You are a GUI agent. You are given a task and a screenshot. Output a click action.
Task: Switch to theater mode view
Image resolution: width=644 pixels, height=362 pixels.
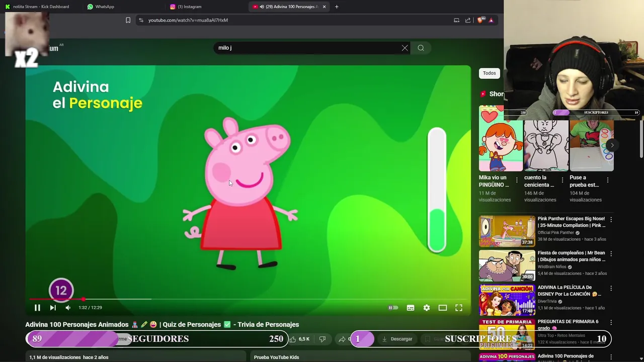tap(443, 308)
